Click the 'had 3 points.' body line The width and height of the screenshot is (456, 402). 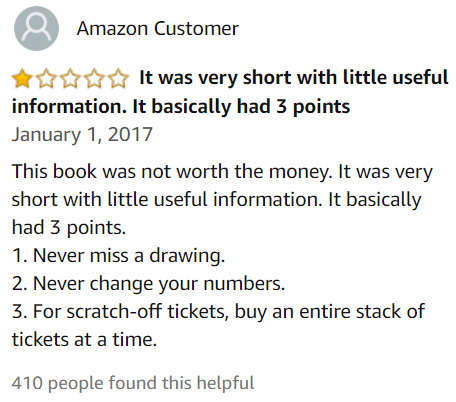[x=69, y=228]
